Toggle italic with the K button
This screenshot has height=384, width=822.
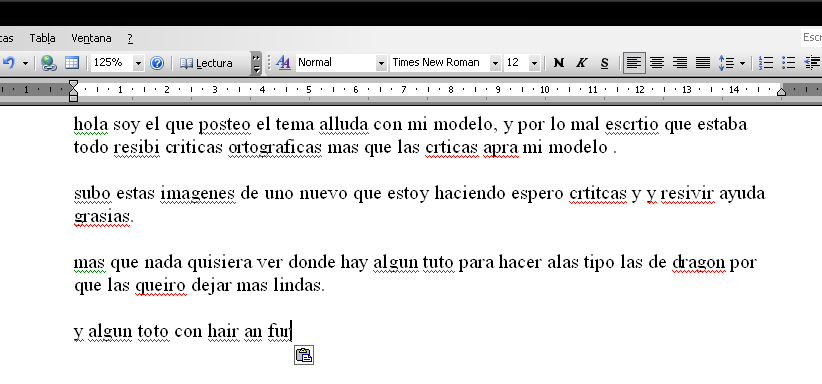581,63
